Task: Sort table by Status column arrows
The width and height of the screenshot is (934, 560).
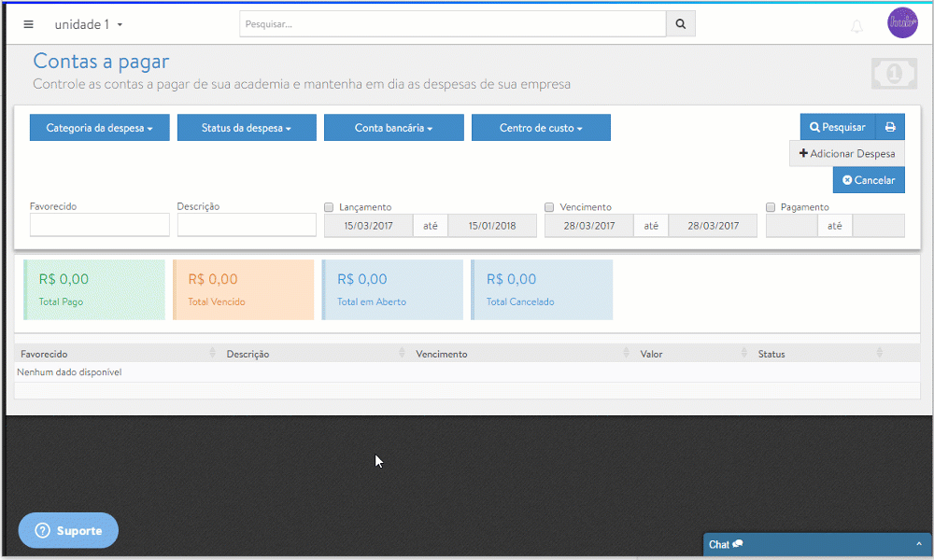Action: tap(879, 353)
